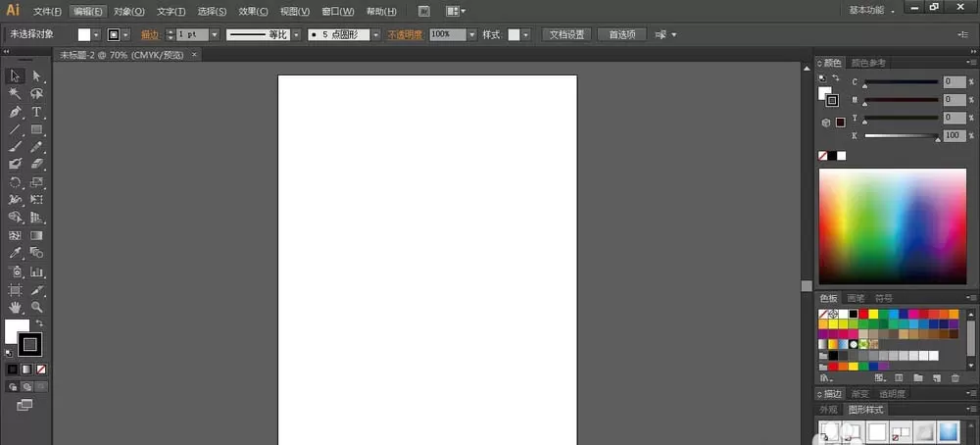
Task: Click the 首选项 button
Action: click(622, 35)
